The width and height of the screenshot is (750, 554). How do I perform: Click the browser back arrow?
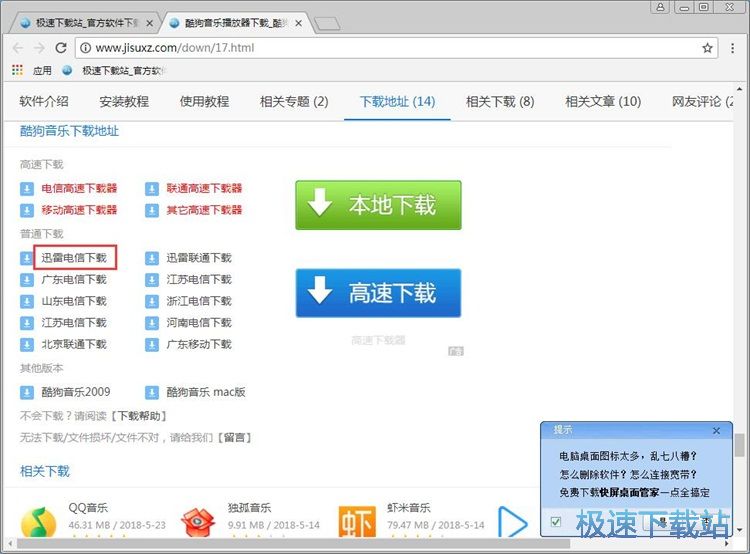(17, 48)
